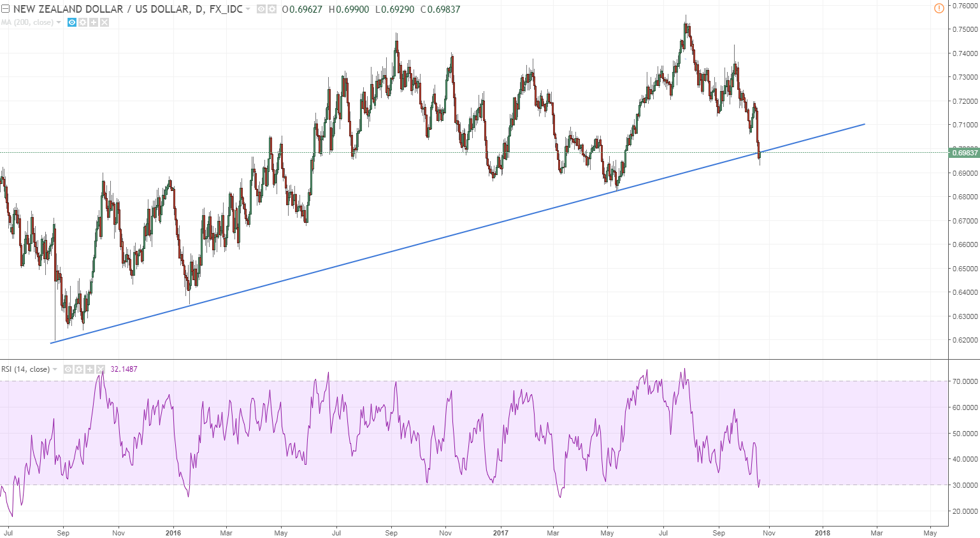This screenshot has width=980, height=538.
Task: Click the RSI value 32.1487
Action: (124, 369)
